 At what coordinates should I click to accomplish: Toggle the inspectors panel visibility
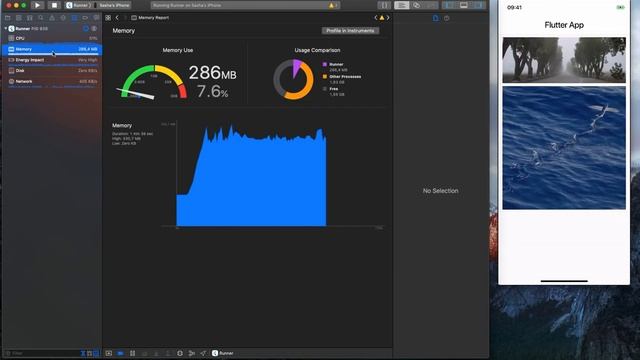point(479,5)
